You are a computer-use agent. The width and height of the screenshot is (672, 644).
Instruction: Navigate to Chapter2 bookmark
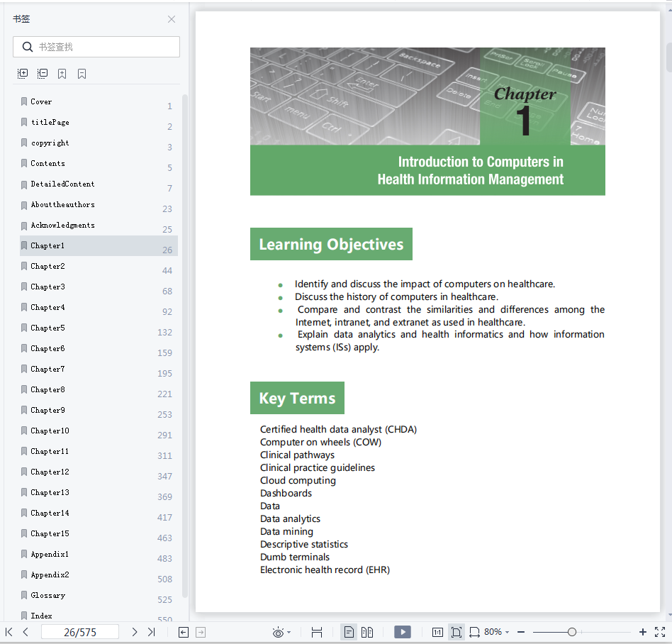[x=99, y=266]
